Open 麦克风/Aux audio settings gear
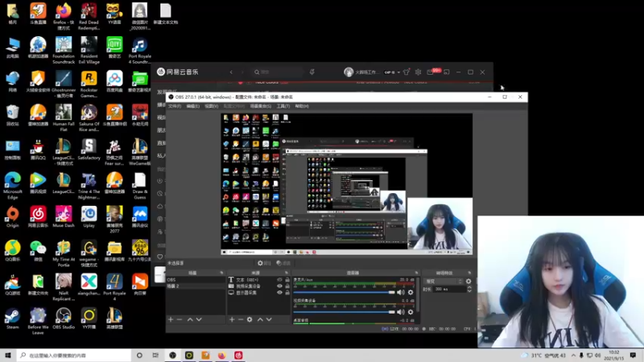The width and height of the screenshot is (644, 362). (411, 292)
